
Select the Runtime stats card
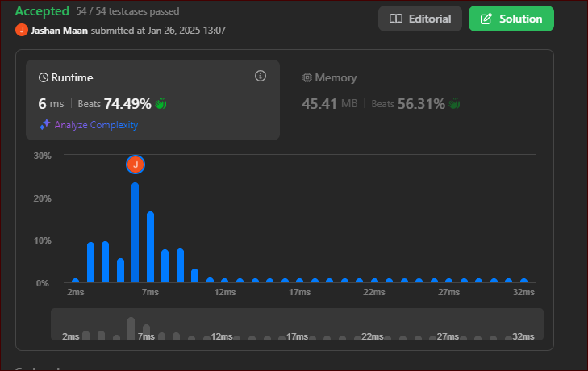(152, 100)
